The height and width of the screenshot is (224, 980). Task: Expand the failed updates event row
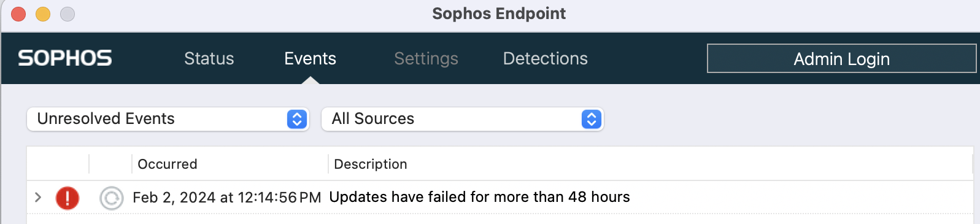[38, 197]
